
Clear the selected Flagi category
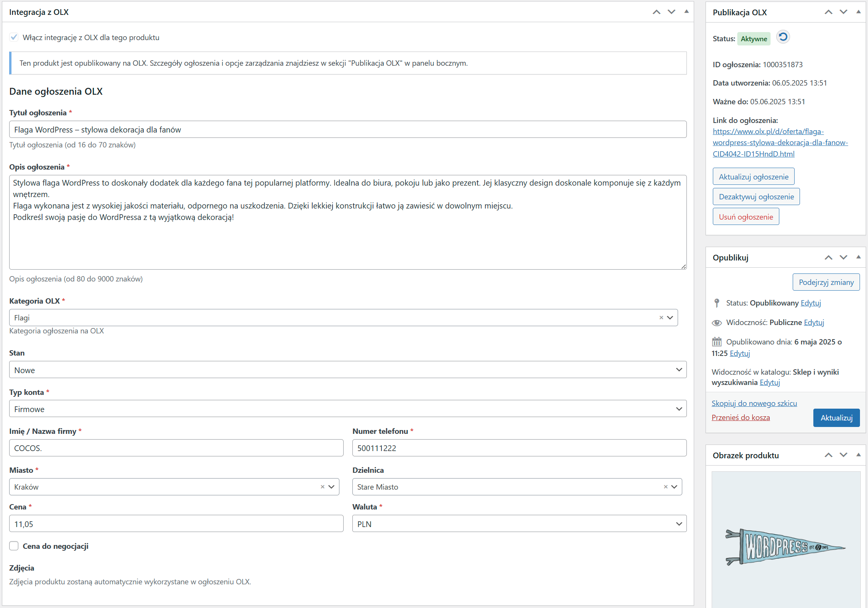[x=661, y=318]
